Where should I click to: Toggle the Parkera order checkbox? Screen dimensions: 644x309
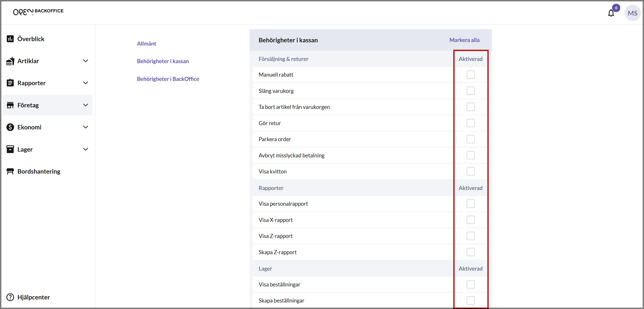point(470,139)
